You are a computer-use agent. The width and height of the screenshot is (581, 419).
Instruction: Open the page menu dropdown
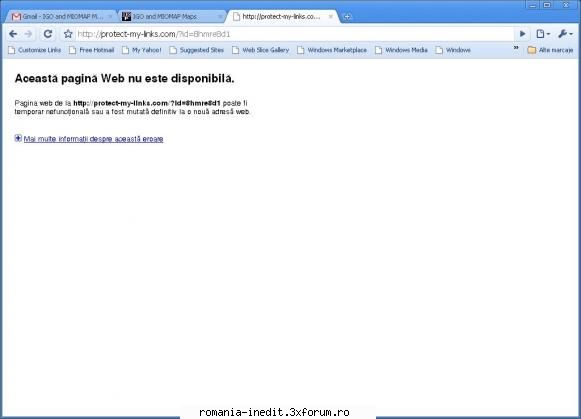[543, 34]
